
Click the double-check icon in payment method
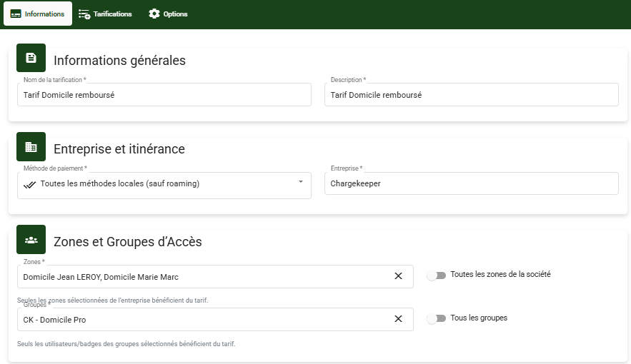[x=30, y=184]
